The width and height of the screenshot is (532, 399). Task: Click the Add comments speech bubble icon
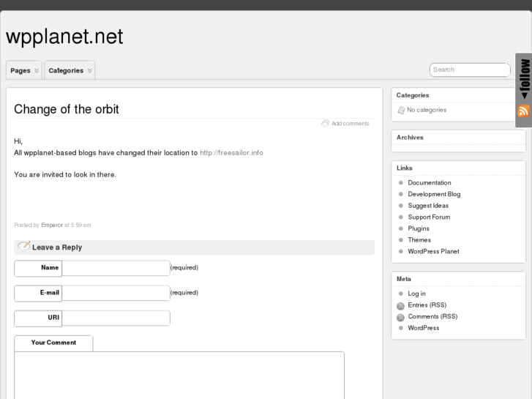(325, 123)
